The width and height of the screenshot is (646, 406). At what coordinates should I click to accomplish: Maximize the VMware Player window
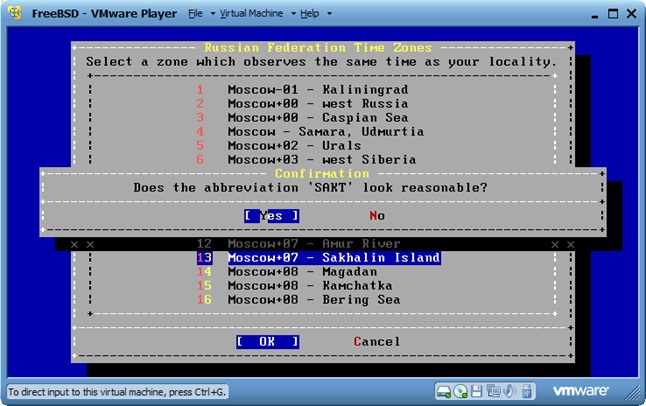coord(610,14)
